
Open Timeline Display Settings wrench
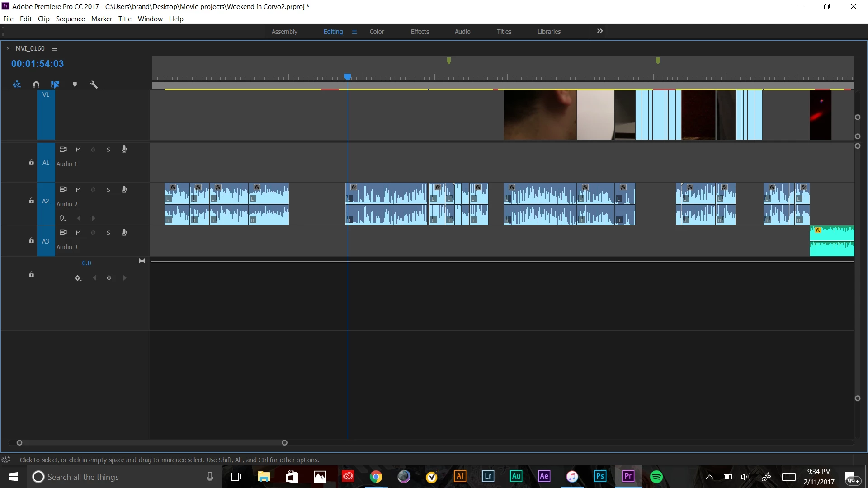94,84
